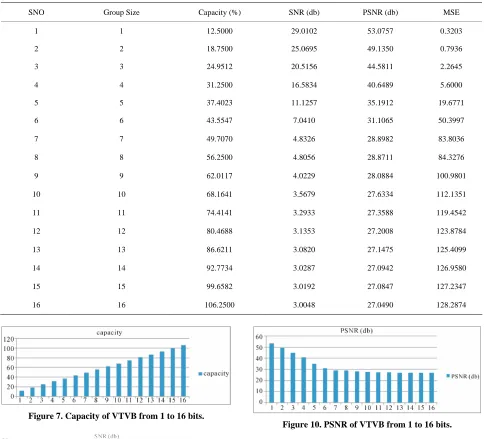The height and width of the screenshot is (439, 484).
Task: Select SNR value 4.0229
Action: pos(304,176)
